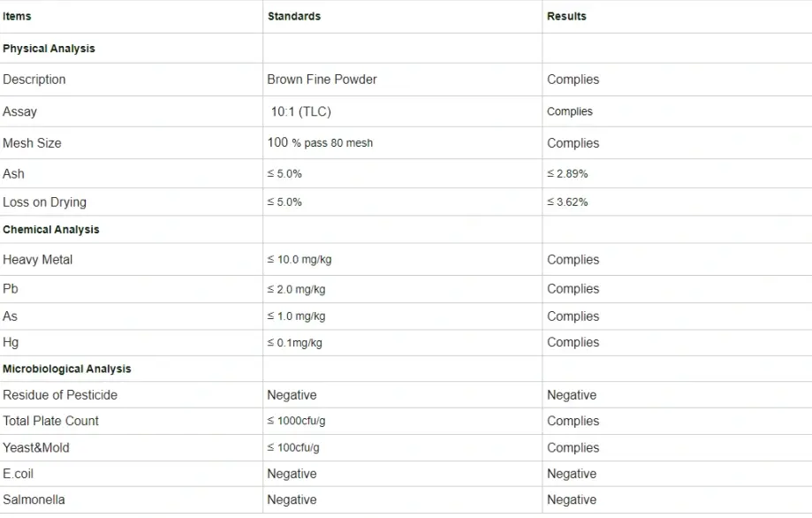This screenshot has height=518, width=812.
Task: Click the Heavy Metal ≤ 10.0 mg/kg standard
Action: pyautogui.click(x=300, y=260)
